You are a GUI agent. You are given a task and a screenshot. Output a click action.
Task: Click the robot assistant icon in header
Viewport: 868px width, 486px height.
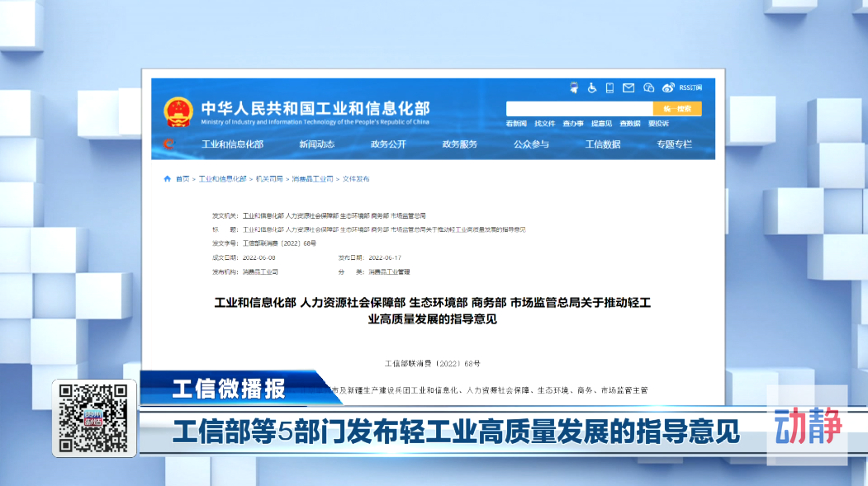coord(574,87)
